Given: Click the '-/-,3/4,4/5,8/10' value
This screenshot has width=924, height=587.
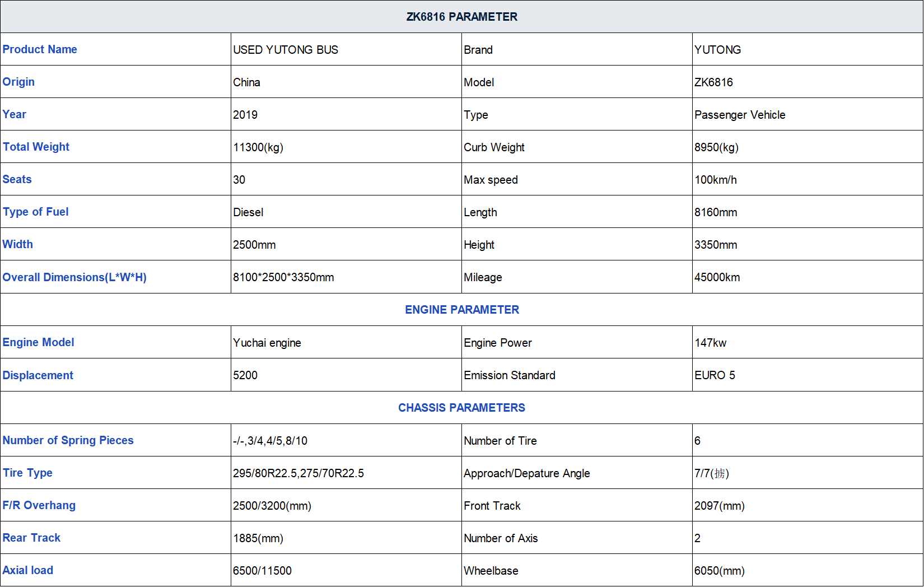Looking at the screenshot, I should 270,441.
